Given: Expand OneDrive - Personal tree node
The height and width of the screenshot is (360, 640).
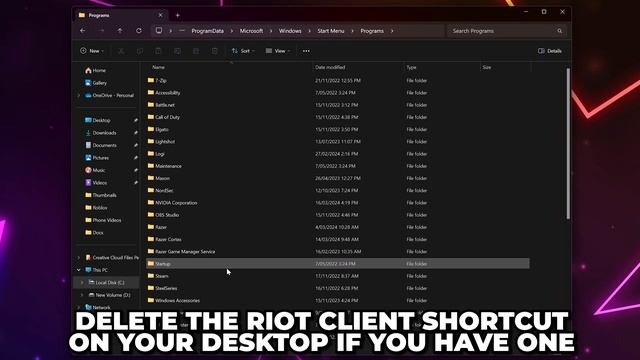Looking at the screenshot, I should [x=79, y=96].
